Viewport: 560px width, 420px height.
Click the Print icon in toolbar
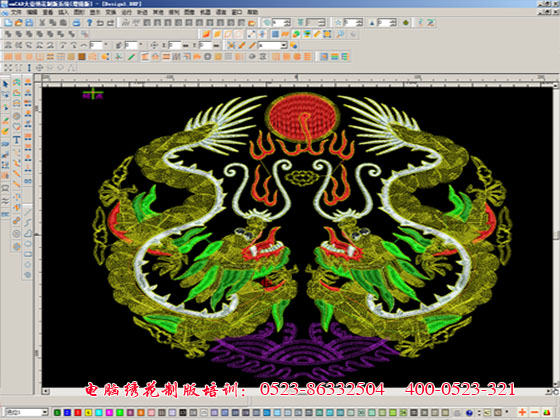coord(76,23)
